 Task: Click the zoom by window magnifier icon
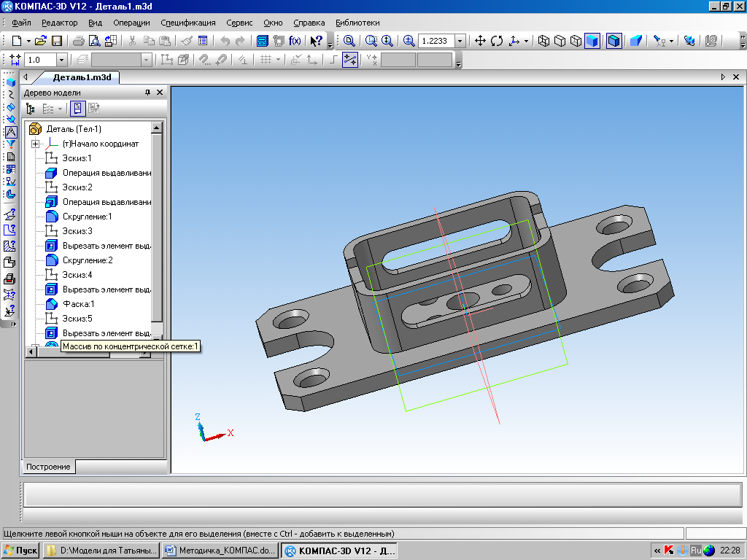point(371,41)
